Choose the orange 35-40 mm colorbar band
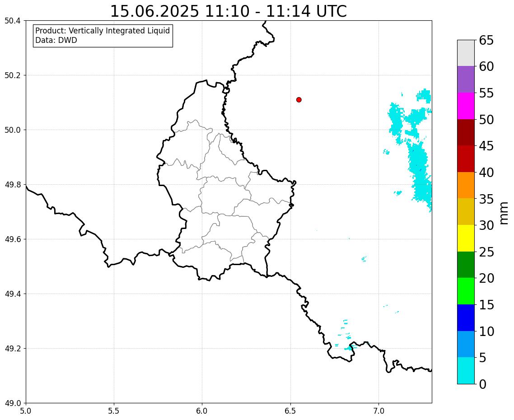This screenshot has height=420, width=514. tap(466, 185)
